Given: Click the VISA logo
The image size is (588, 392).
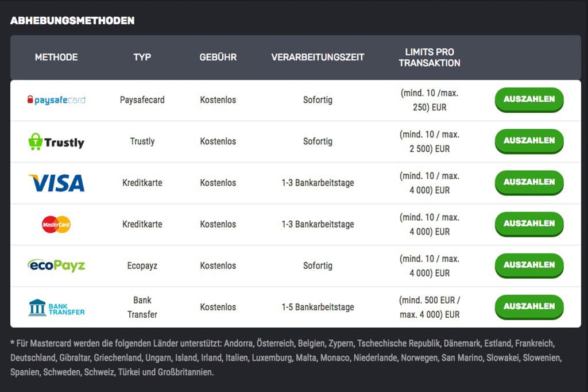Looking at the screenshot, I should pyautogui.click(x=56, y=183).
